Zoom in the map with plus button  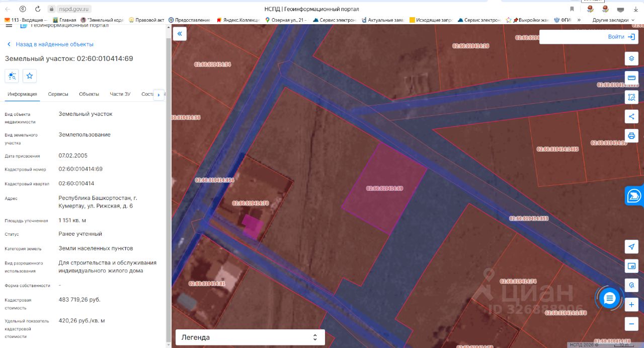tap(631, 305)
